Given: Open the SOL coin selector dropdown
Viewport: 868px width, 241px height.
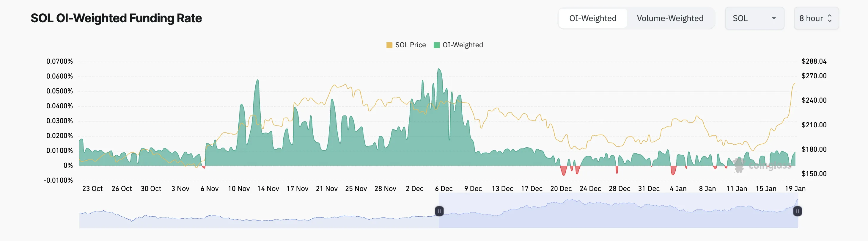Looking at the screenshot, I should (754, 18).
